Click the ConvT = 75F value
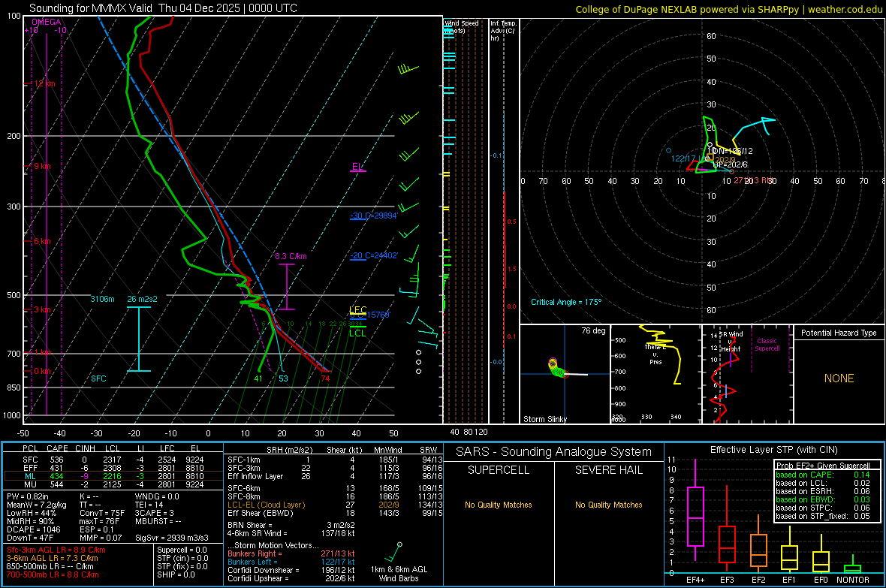 click(102, 514)
